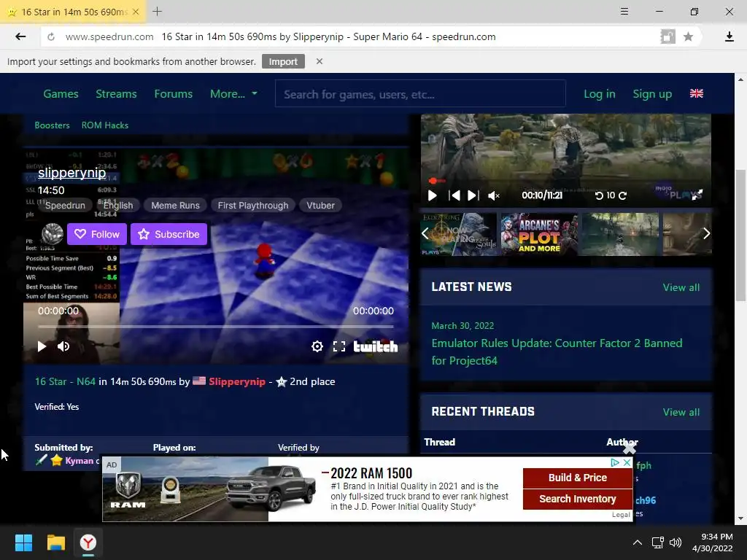The image size is (747, 560).
Task: View all Latest News
Action: [x=681, y=287]
